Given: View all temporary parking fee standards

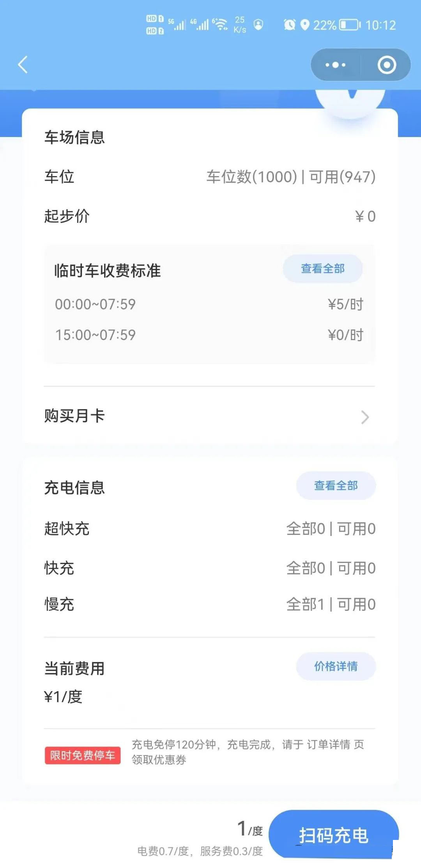Looking at the screenshot, I should [322, 269].
